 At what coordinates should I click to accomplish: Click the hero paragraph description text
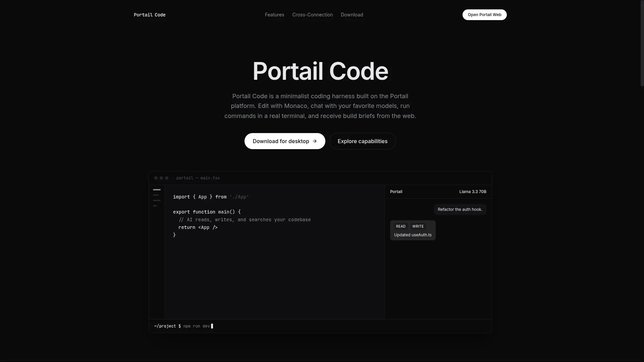[320, 106]
